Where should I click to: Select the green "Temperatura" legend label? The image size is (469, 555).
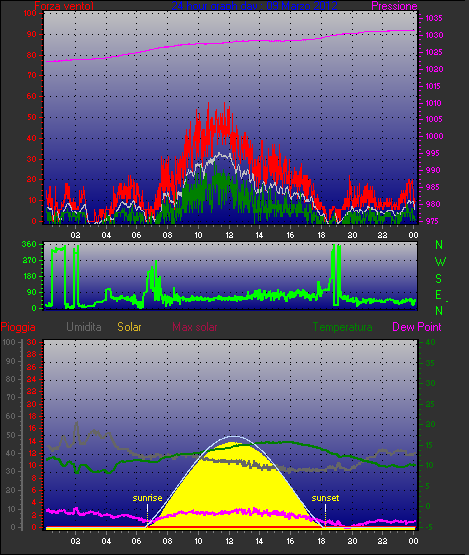coord(343,327)
